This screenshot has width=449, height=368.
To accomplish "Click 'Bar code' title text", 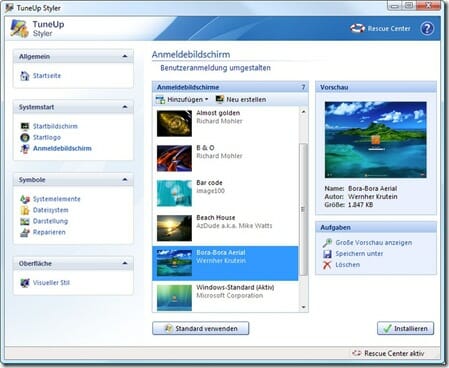I will [209, 183].
